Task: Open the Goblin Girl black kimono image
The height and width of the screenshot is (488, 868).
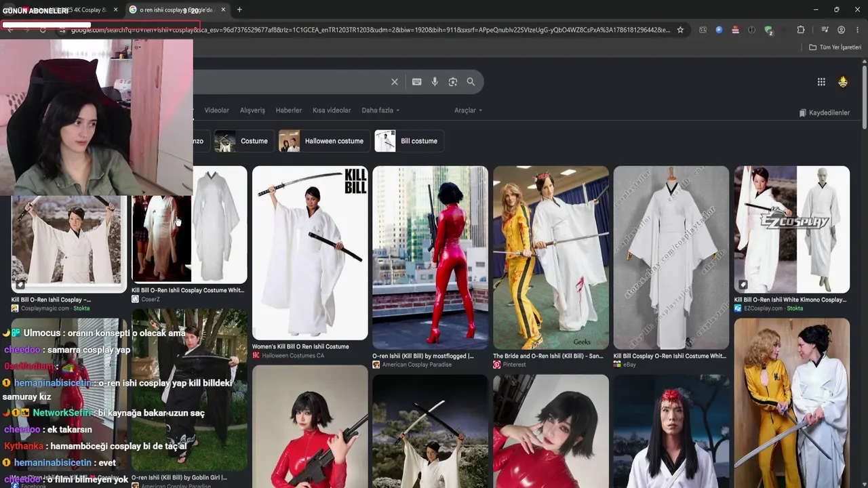Action: pyautogui.click(x=189, y=390)
